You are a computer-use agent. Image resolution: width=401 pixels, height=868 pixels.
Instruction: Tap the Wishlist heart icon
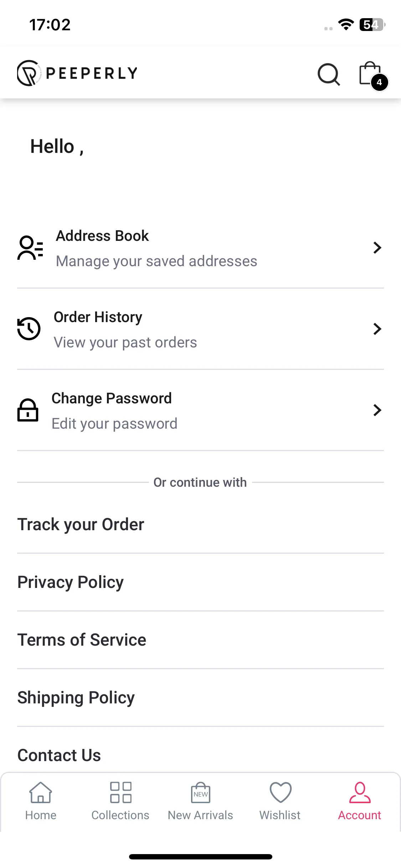[281, 792]
